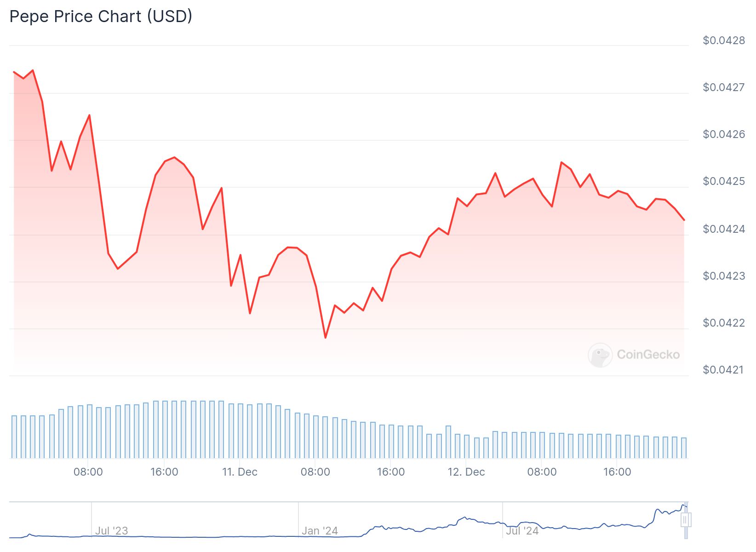Click the CoinGecko watermark text
756x552 pixels.
[648, 355]
